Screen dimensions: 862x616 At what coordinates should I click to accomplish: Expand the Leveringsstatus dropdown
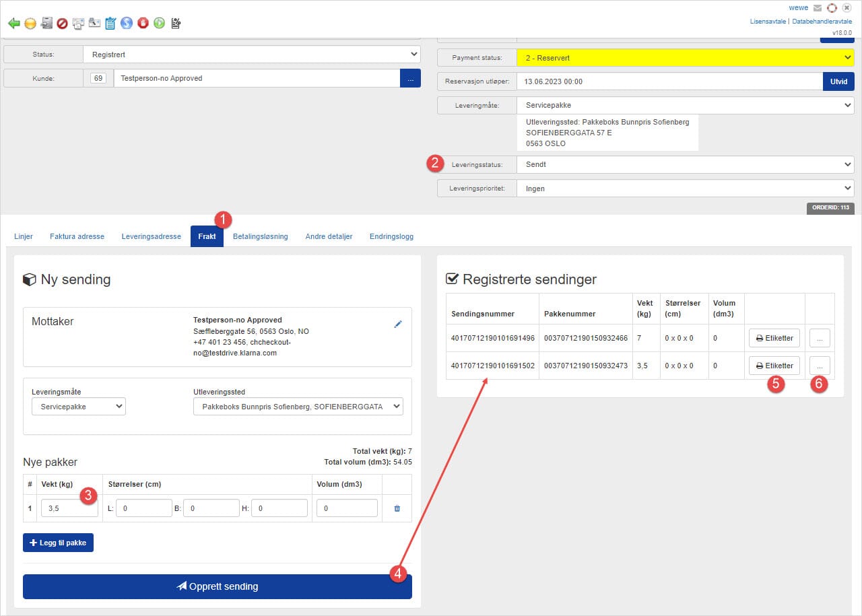(x=685, y=164)
